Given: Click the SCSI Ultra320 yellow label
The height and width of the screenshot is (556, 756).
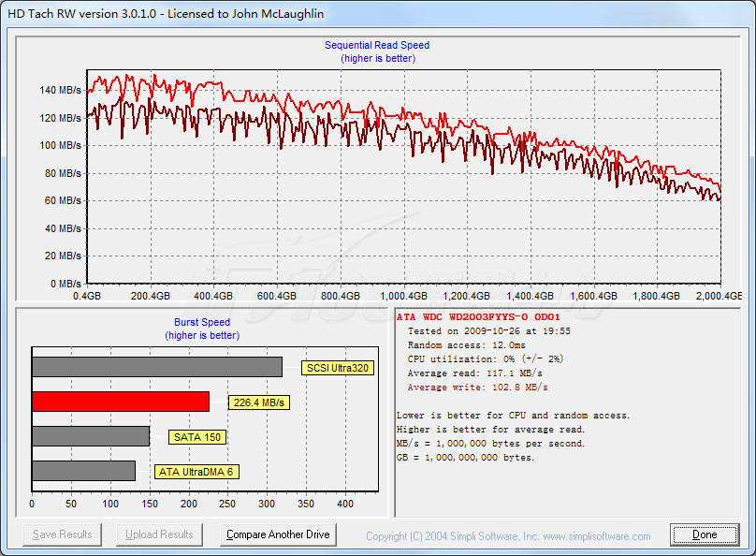Looking at the screenshot, I should tap(338, 368).
